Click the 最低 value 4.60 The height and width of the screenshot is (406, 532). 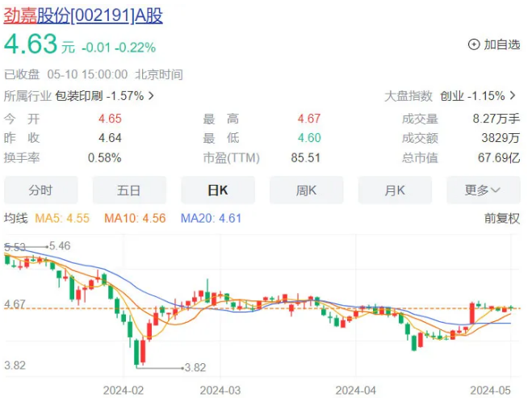[x=309, y=138]
